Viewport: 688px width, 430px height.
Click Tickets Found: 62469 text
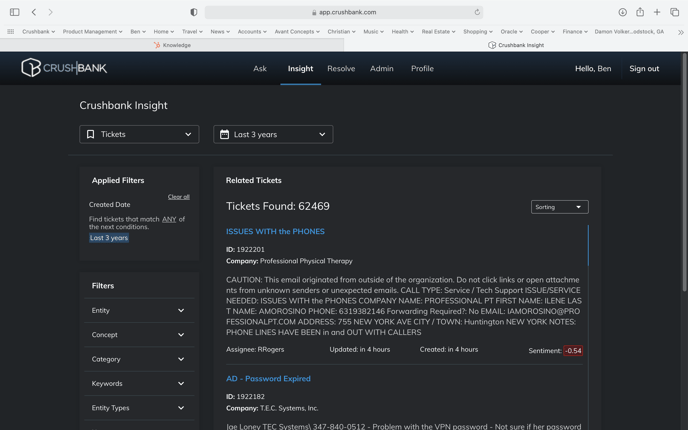pos(278,206)
